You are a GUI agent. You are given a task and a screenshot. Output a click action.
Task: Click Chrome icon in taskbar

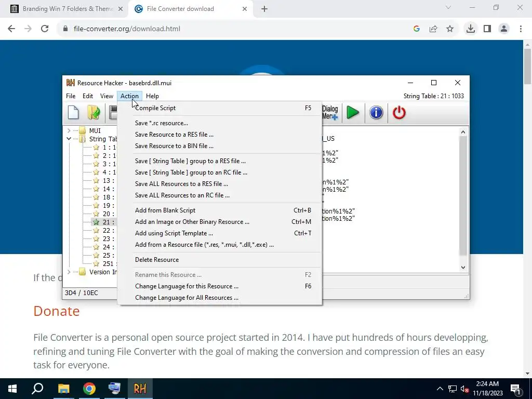click(x=89, y=389)
